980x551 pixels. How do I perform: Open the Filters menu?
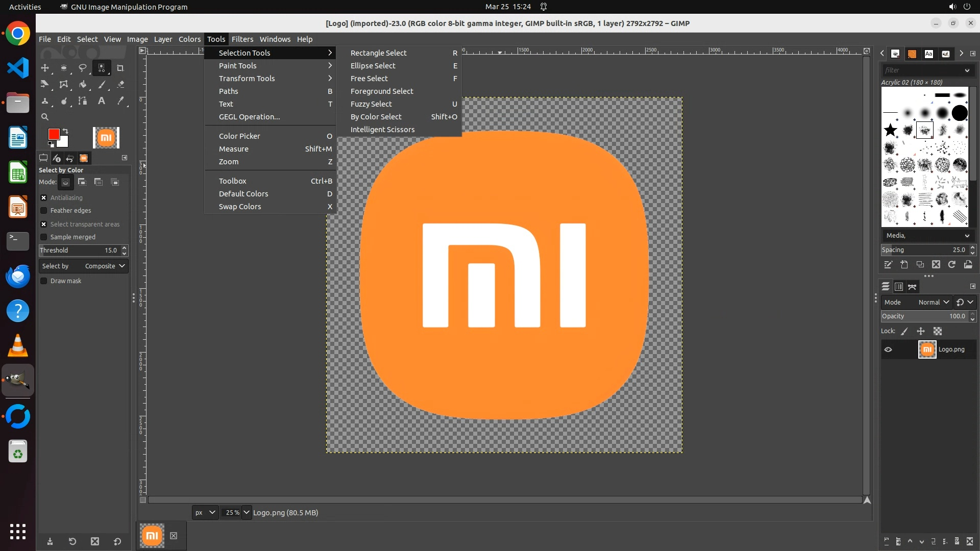(x=242, y=39)
